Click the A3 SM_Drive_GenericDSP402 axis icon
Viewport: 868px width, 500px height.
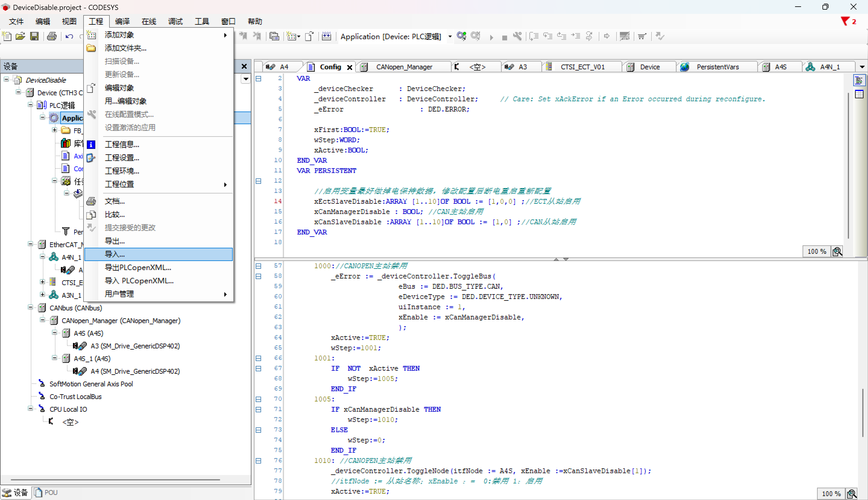80,346
